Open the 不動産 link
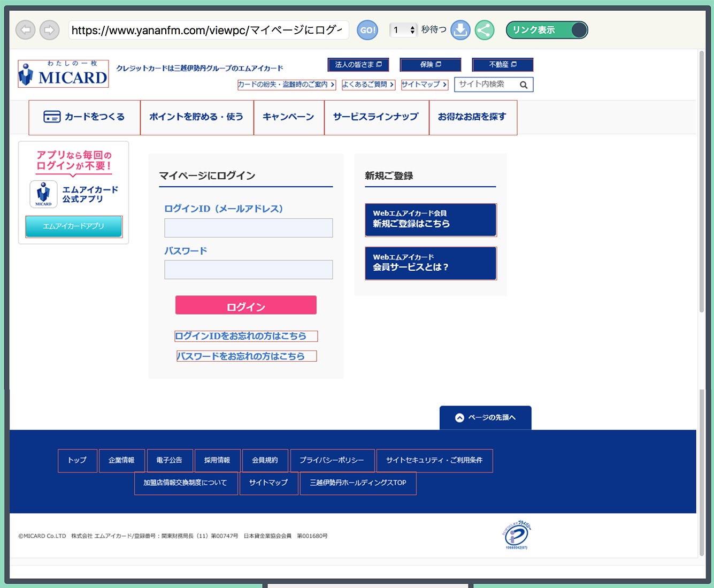 503,65
